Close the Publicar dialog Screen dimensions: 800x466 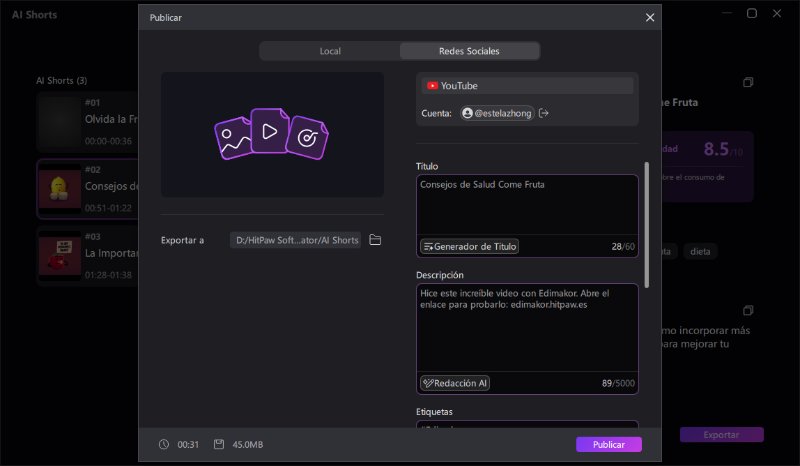pos(649,17)
